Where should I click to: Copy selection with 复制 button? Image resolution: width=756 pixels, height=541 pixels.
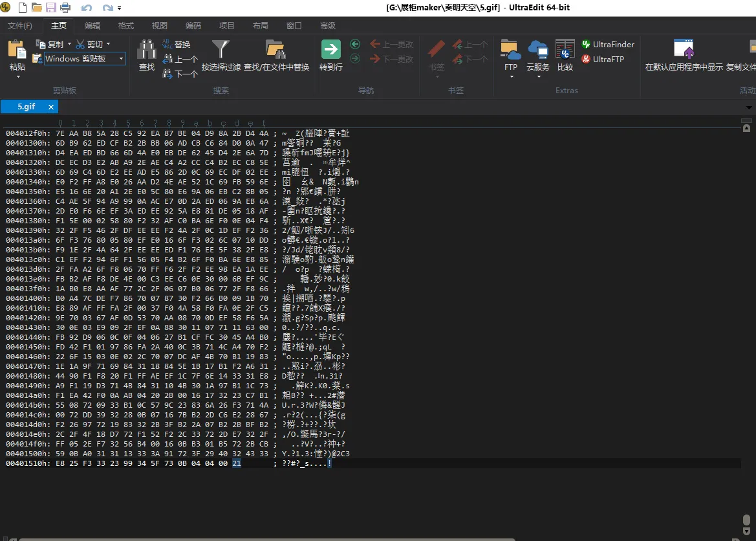(x=50, y=44)
